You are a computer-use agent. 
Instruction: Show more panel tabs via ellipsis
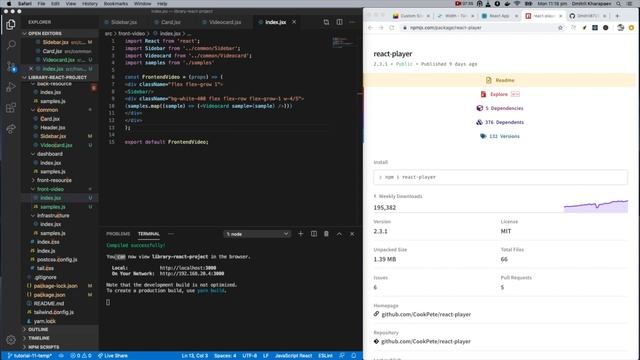click(x=171, y=234)
